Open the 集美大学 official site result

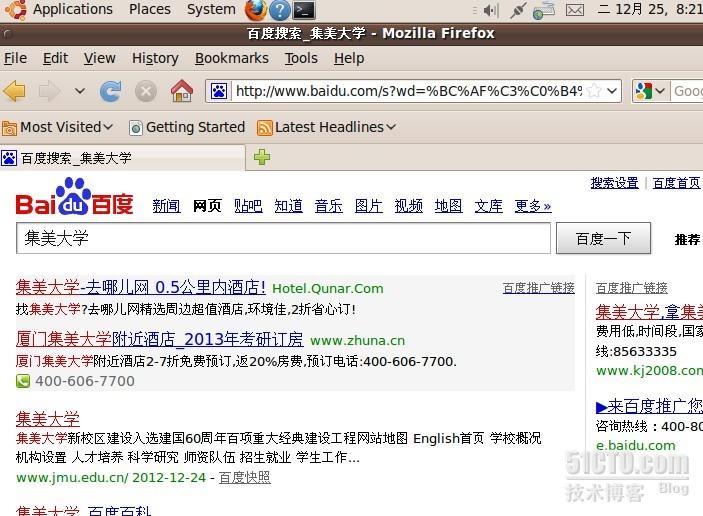click(48, 419)
